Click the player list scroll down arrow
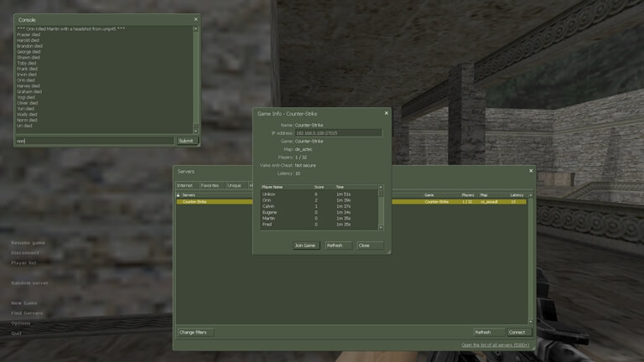Image resolution: width=644 pixels, height=362 pixels. [381, 227]
